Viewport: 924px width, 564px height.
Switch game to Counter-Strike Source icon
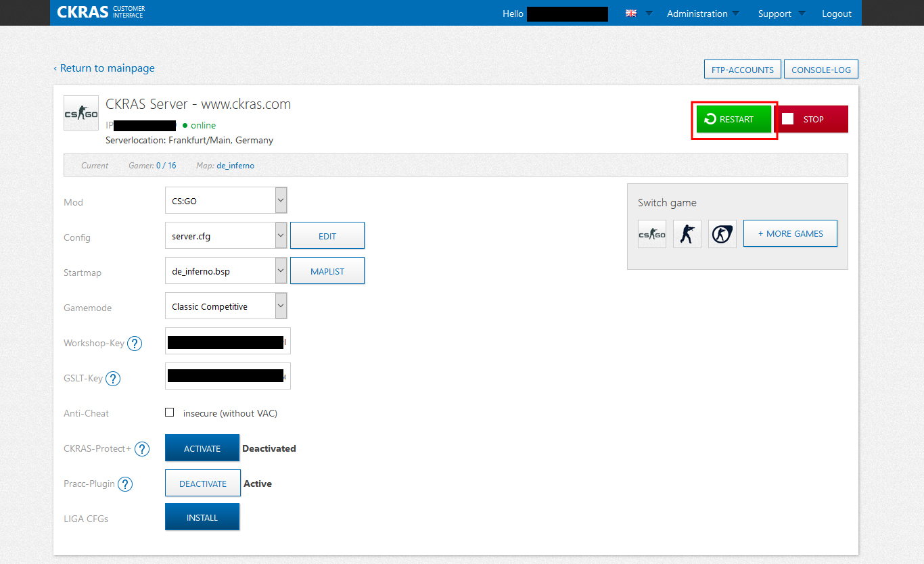(x=722, y=234)
